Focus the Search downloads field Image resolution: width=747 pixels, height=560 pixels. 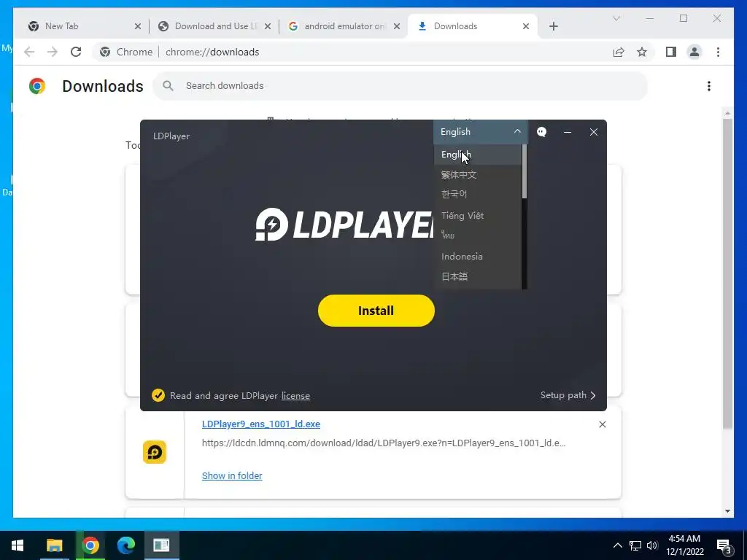coord(400,86)
